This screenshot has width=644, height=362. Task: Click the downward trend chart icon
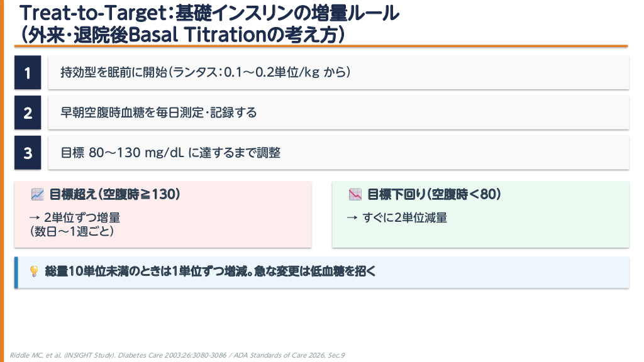(x=355, y=195)
